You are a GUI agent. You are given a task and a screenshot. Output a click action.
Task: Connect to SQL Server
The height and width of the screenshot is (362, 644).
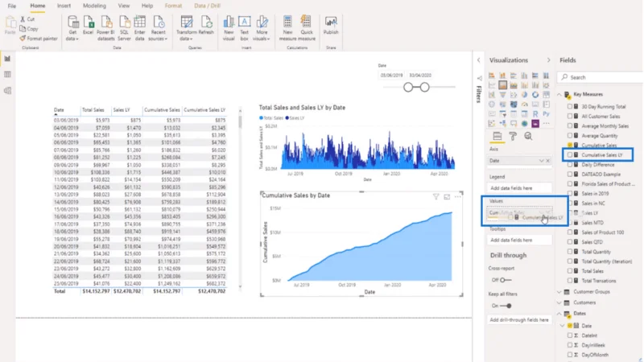click(124, 28)
